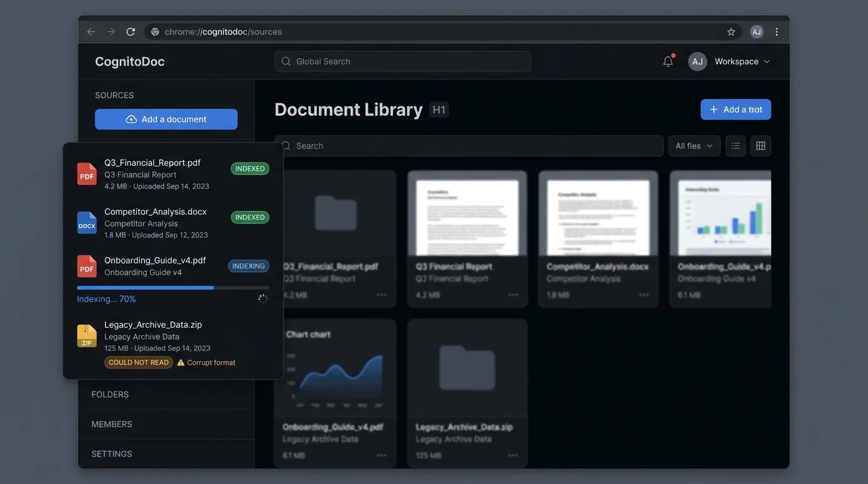Open the Competitor Analysis document thumbnail
The width and height of the screenshot is (868, 484).
point(598,217)
